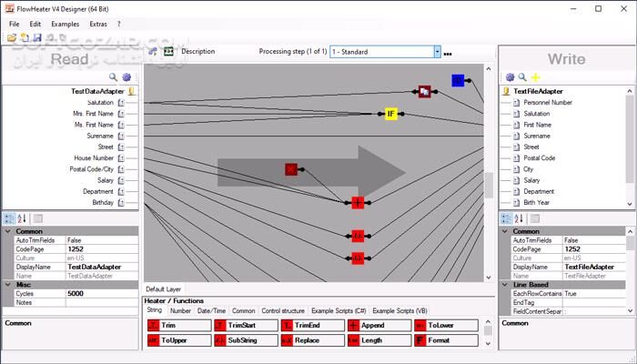Click the Save icon in the toolbar
The image size is (637, 364).
(x=36, y=37)
